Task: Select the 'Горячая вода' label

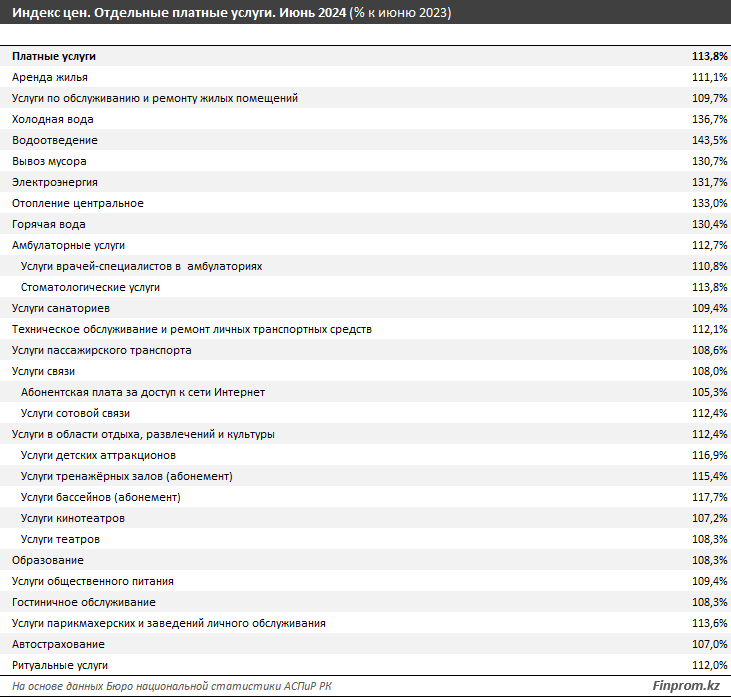Action: click(49, 224)
